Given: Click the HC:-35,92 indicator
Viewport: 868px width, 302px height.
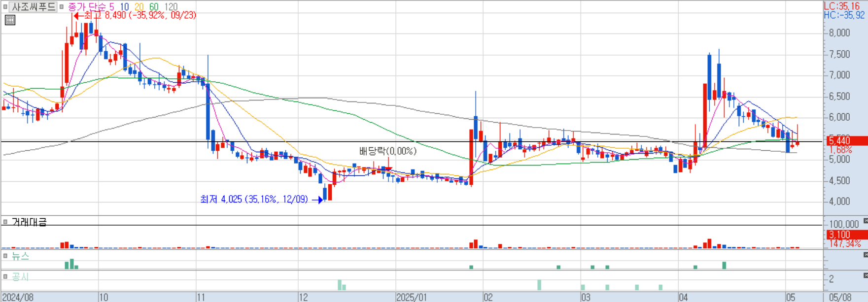Looking at the screenshot, I should coord(844,15).
